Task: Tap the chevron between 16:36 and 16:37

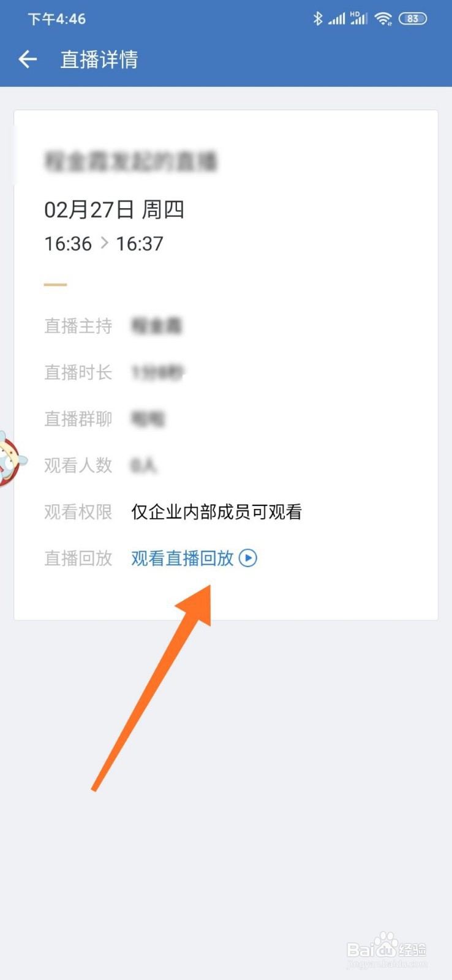Action: pos(104,243)
